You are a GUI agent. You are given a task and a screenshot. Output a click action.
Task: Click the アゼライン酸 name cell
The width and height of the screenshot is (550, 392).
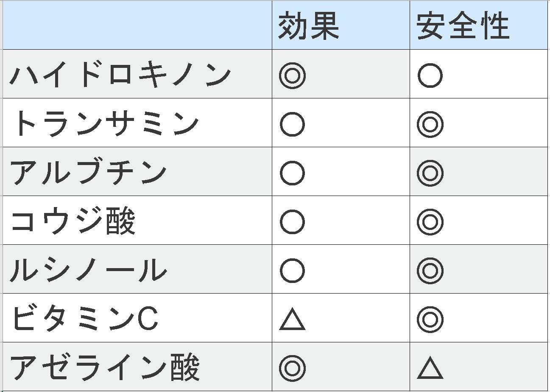coord(104,367)
